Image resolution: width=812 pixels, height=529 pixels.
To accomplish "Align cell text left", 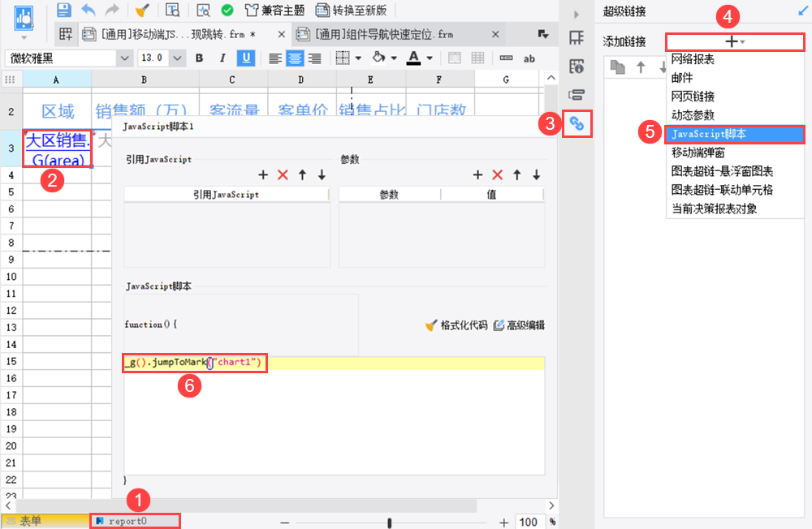I will click(275, 58).
